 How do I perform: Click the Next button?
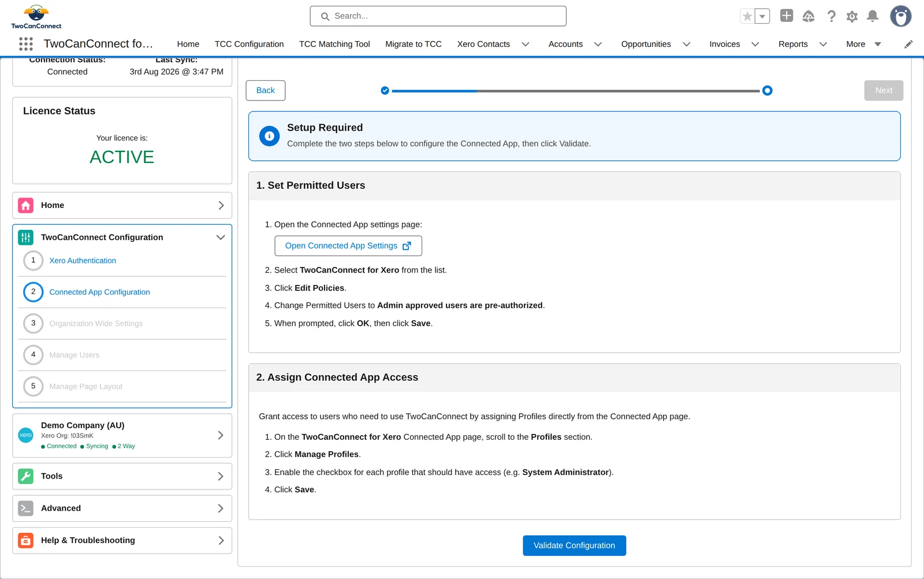(x=884, y=91)
